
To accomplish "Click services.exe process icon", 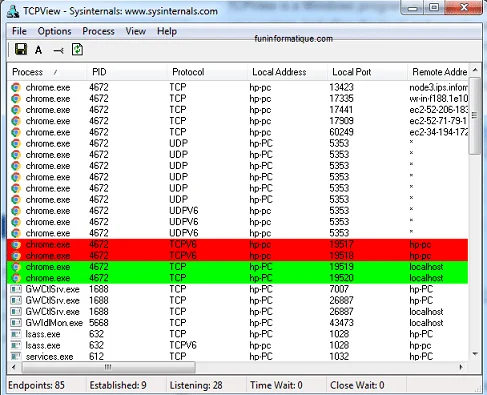I will point(16,356).
